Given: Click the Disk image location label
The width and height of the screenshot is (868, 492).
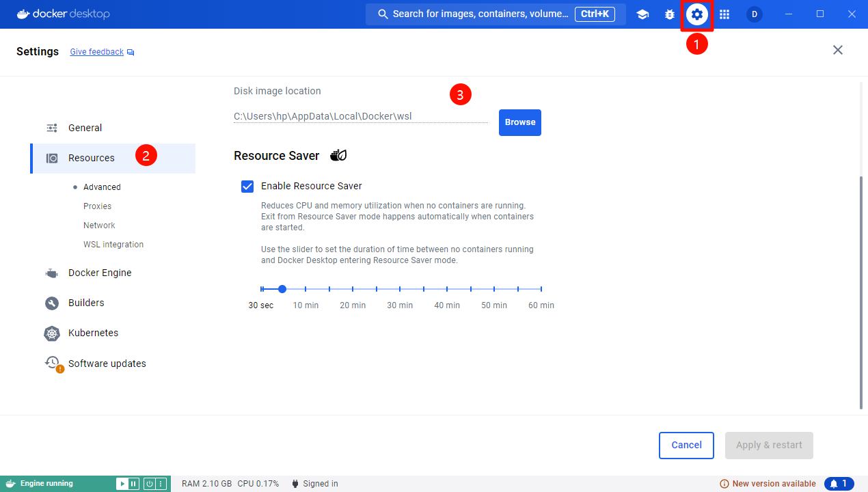Looking at the screenshot, I should [x=277, y=91].
